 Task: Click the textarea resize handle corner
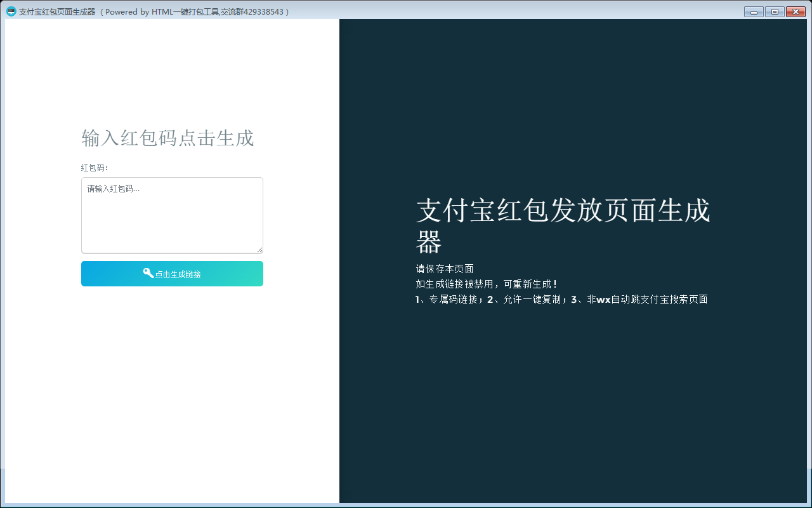(259, 250)
